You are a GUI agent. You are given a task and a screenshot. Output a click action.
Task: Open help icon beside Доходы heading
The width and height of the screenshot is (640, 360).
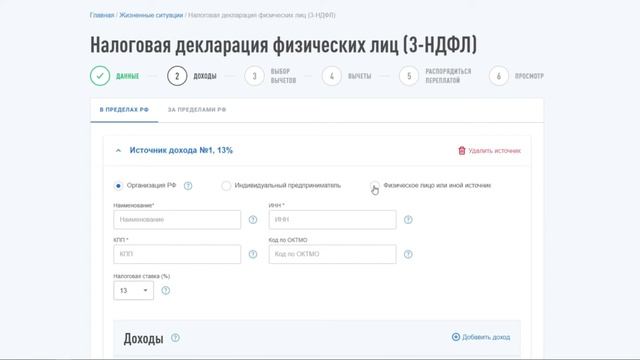pos(175,338)
